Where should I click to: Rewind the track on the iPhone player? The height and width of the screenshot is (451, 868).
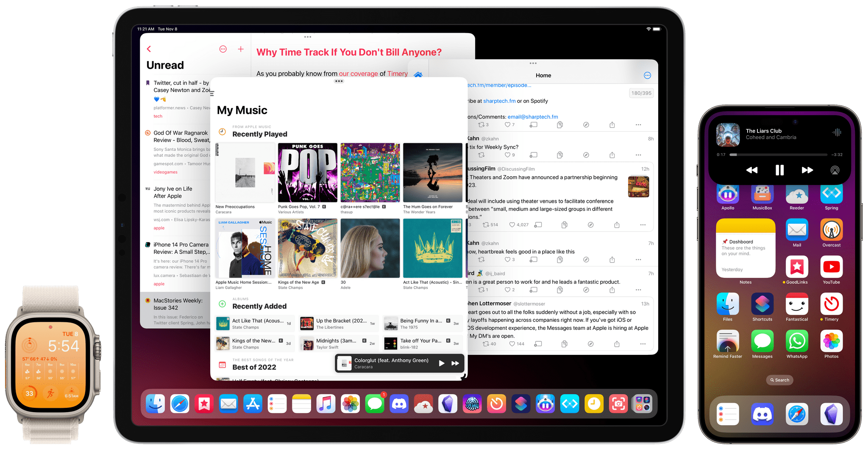pyautogui.click(x=752, y=170)
